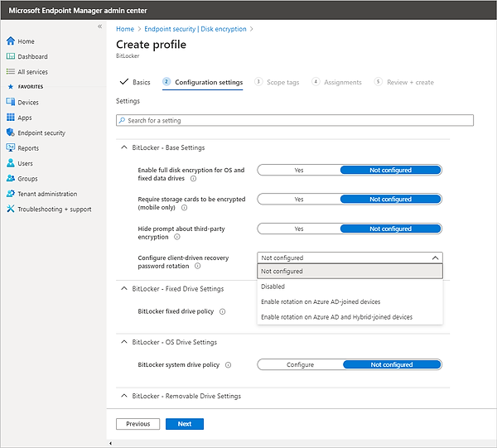The image size is (497, 448).
Task: Set full disk encryption toggle to Yes
Action: 299,170
